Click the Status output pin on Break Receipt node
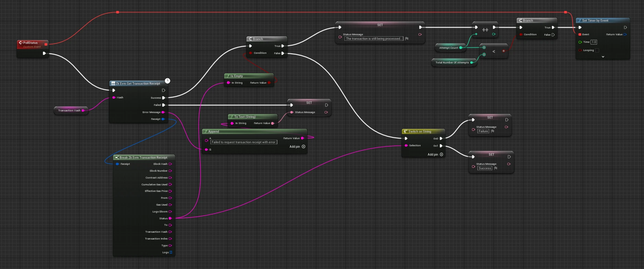 (170, 218)
